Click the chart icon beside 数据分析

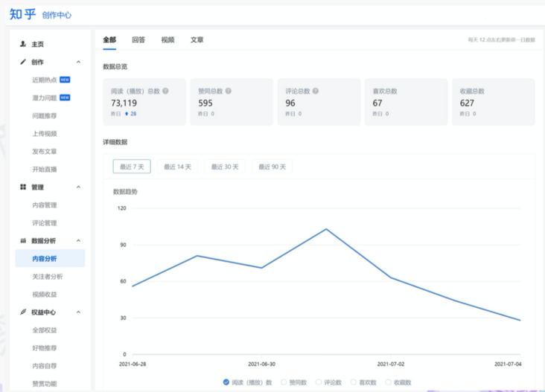tap(23, 241)
